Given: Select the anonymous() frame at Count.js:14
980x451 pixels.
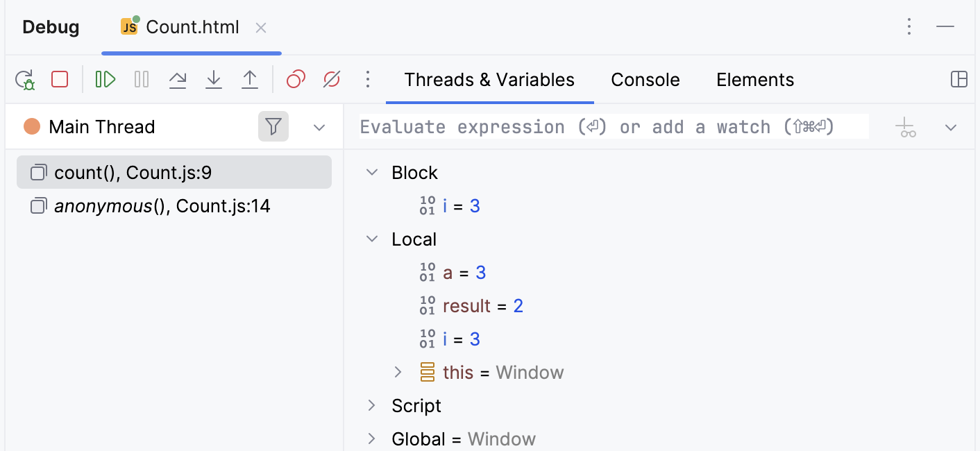Looking at the screenshot, I should [162, 205].
